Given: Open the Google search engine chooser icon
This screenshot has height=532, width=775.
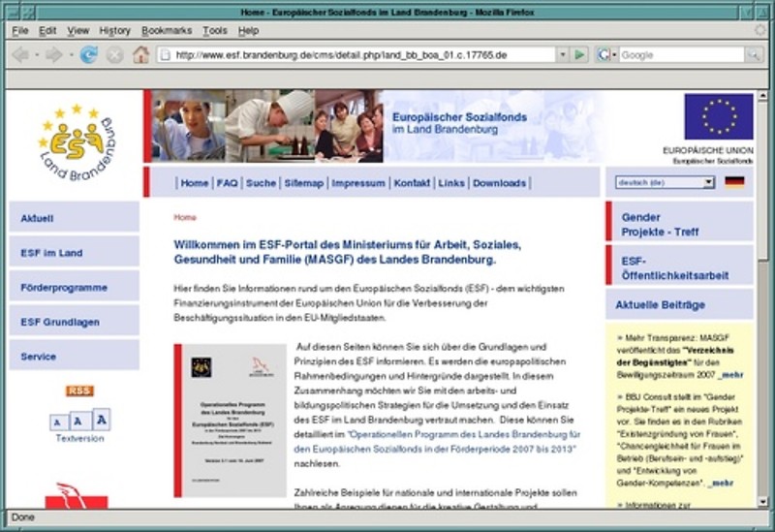Looking at the screenshot, I should 604,54.
